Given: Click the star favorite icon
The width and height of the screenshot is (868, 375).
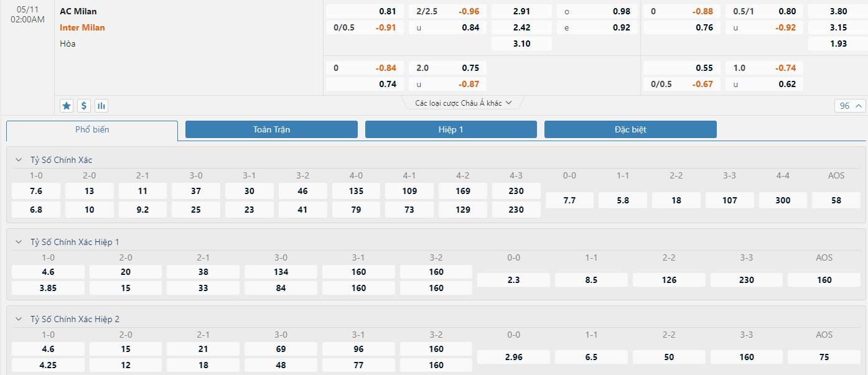Looking at the screenshot, I should 67,106.
